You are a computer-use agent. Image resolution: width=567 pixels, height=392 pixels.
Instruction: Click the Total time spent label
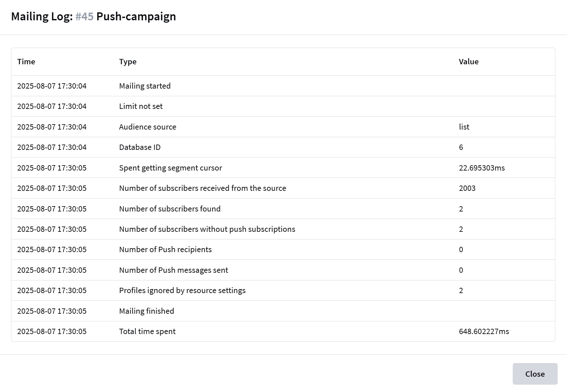(x=147, y=331)
